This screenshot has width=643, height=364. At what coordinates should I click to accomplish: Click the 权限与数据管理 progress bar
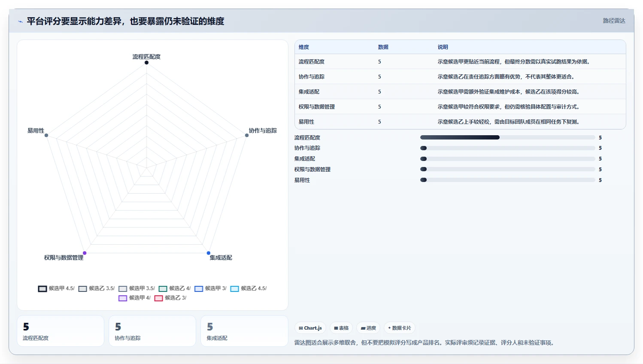pyautogui.click(x=508, y=169)
